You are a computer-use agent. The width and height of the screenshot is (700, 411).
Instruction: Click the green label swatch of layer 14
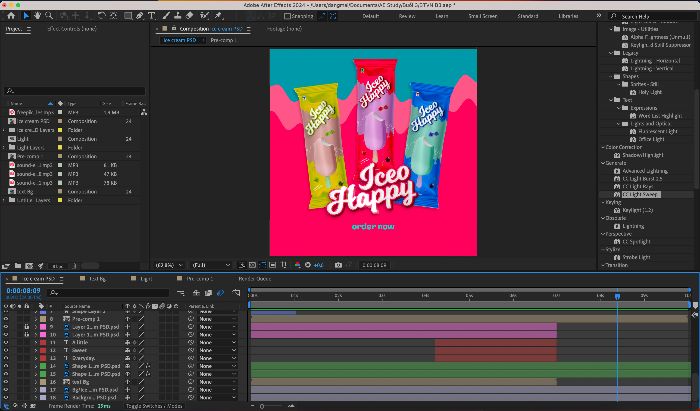coord(43,366)
